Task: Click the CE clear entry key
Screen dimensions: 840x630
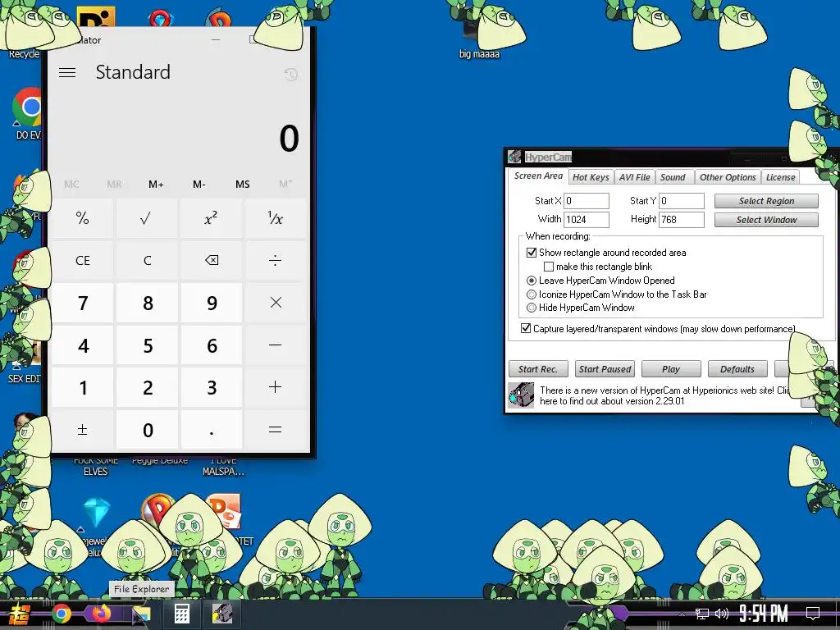Action: [83, 260]
